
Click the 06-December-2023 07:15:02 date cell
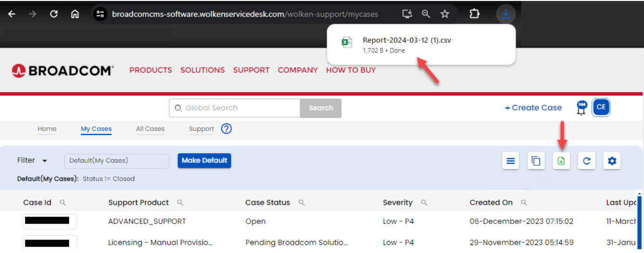[x=521, y=222]
